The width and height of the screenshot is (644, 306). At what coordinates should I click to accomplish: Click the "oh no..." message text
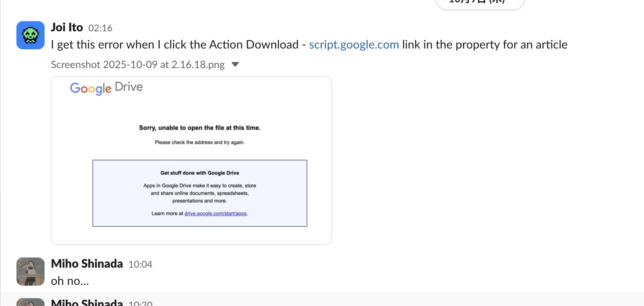point(70,281)
